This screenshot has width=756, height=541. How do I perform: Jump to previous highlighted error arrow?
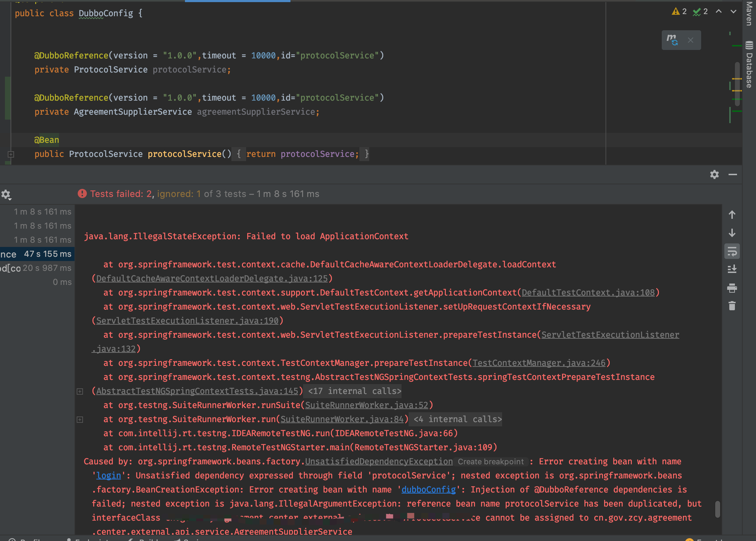click(719, 12)
